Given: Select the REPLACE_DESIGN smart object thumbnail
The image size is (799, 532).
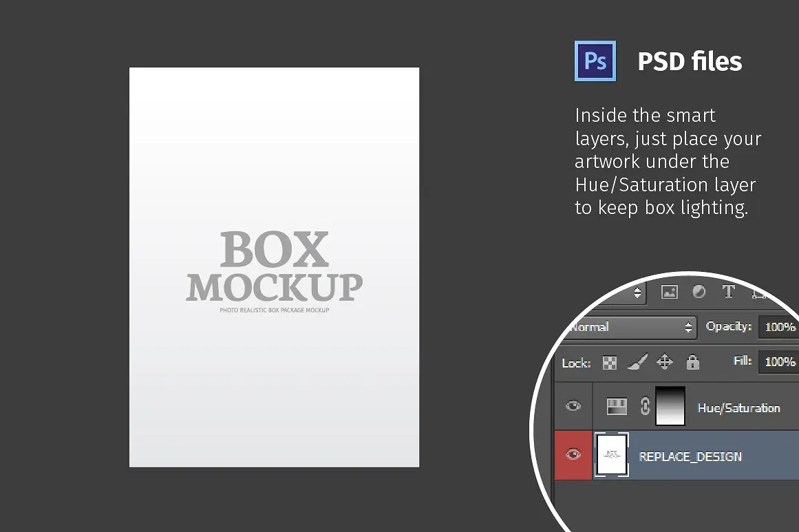Looking at the screenshot, I should pos(612,454).
